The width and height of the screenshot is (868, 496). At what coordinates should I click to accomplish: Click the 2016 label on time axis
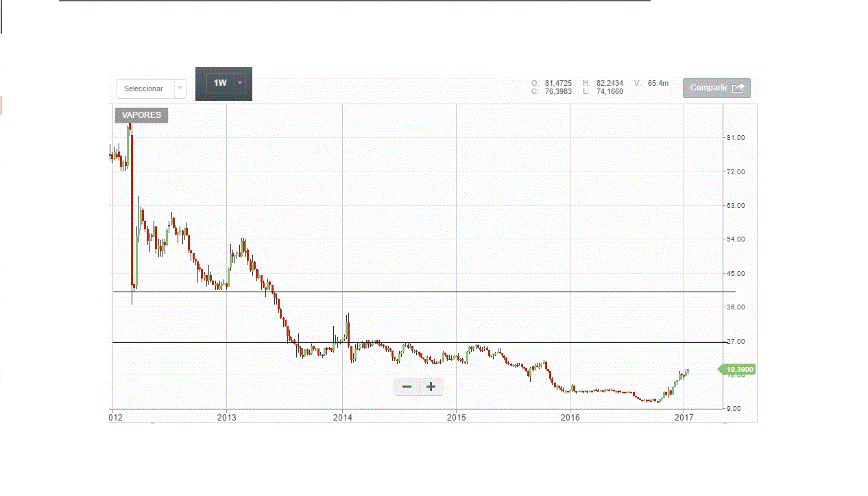[x=570, y=416]
